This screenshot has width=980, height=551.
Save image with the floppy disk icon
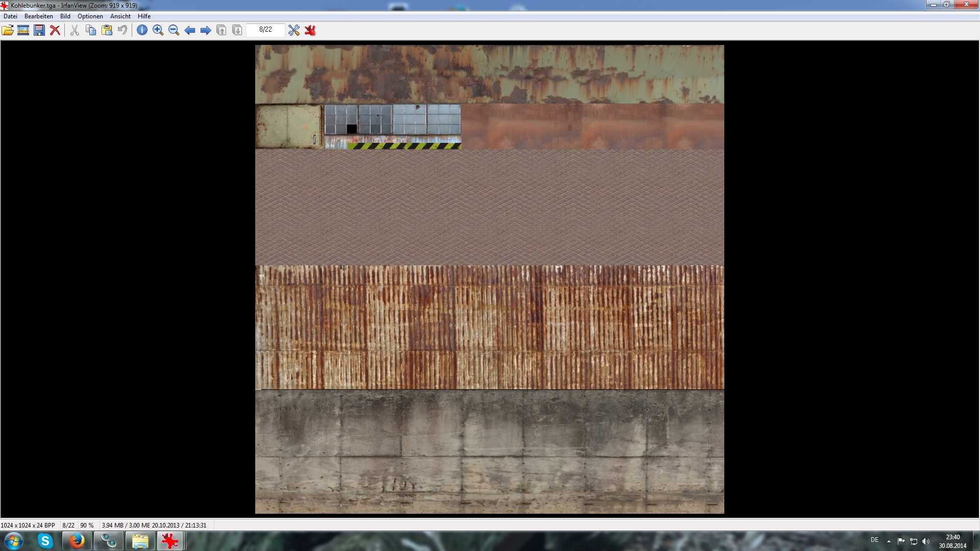point(39,30)
